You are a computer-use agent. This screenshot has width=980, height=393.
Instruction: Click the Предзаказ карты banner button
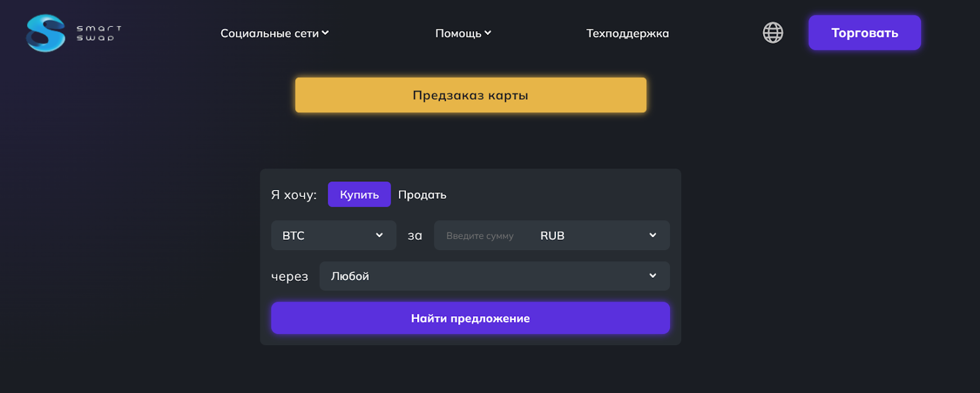pyautogui.click(x=470, y=95)
